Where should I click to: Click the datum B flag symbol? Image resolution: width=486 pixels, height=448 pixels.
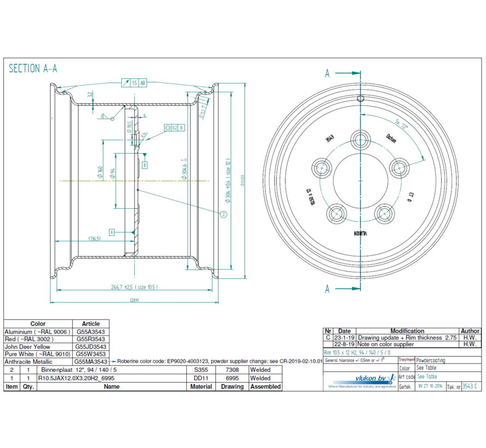click(x=144, y=166)
